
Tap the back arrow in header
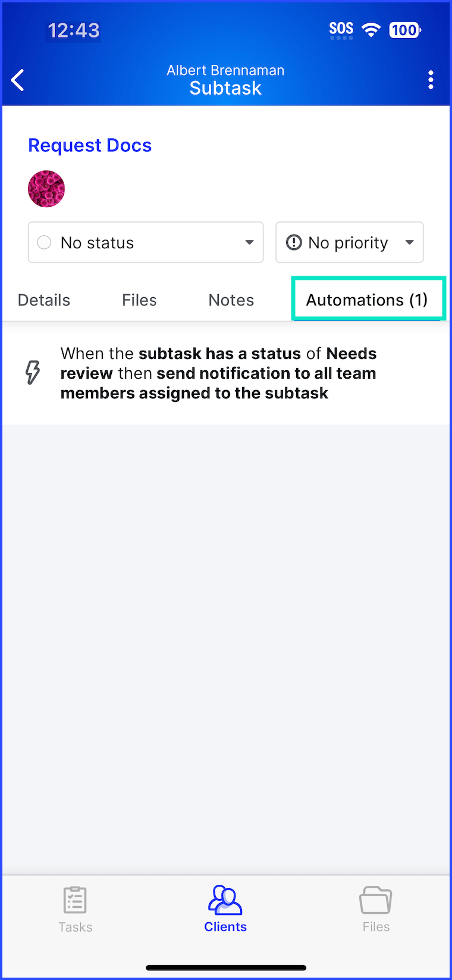(x=18, y=80)
